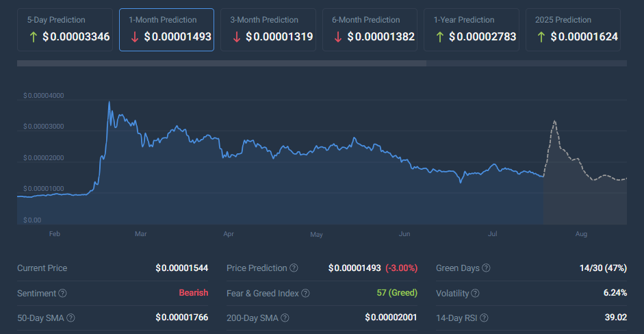Click the Volatility help icon

click(x=475, y=293)
